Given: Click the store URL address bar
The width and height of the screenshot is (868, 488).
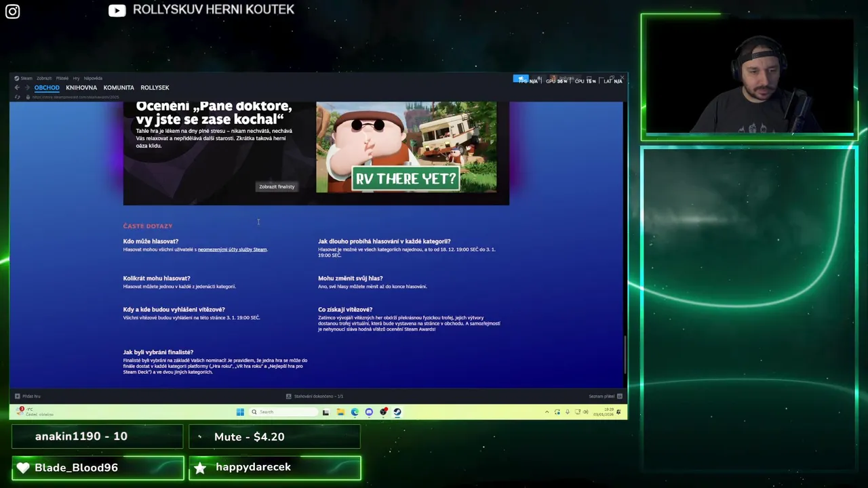Looking at the screenshot, I should point(76,97).
